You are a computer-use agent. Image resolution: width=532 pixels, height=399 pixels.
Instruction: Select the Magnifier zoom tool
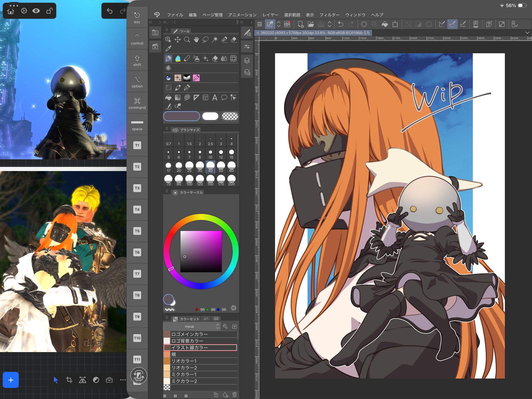187,40
